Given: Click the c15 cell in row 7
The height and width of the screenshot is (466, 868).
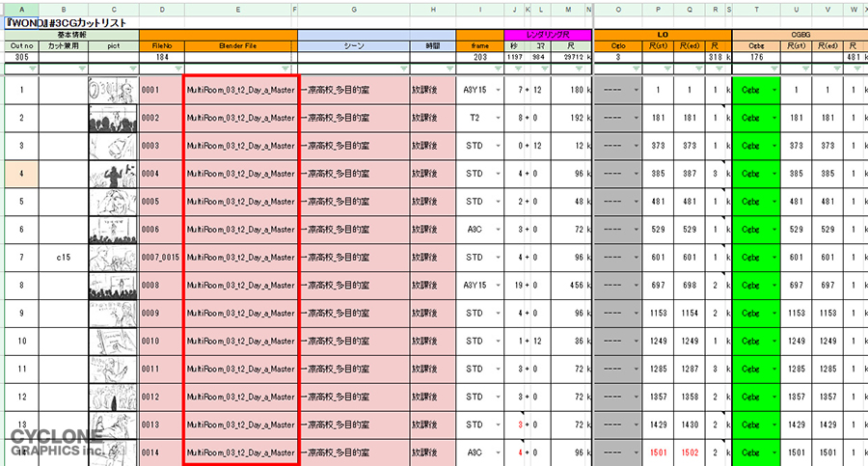Looking at the screenshot, I should [x=63, y=258].
